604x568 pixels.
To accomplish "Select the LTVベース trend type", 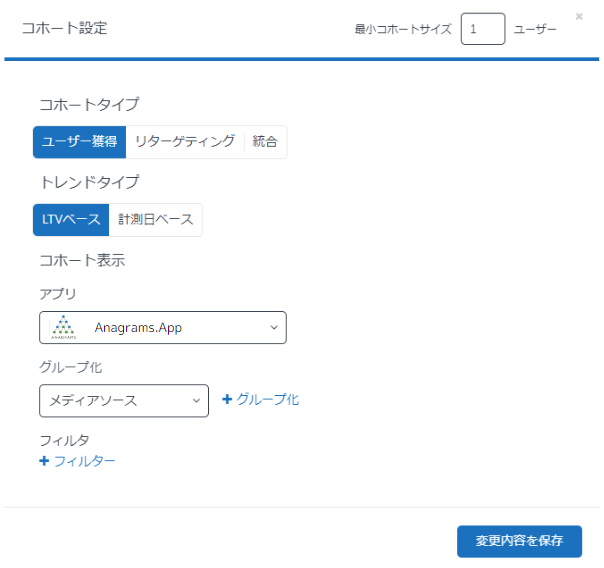I will [70, 220].
